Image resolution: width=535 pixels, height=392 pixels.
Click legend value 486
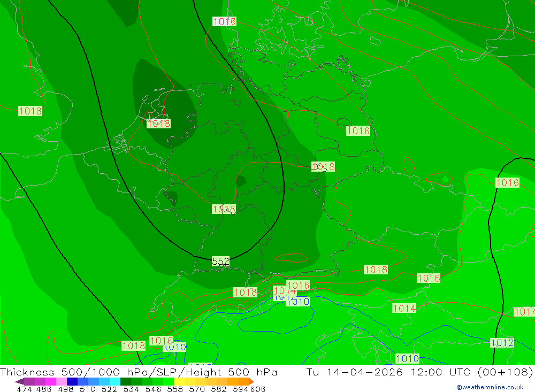pyautogui.click(x=44, y=389)
